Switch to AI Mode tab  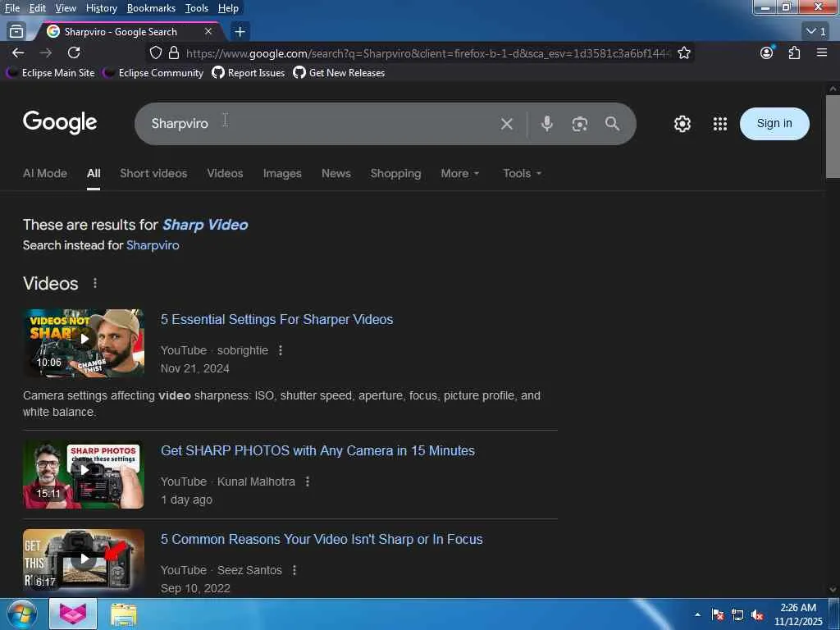click(45, 174)
